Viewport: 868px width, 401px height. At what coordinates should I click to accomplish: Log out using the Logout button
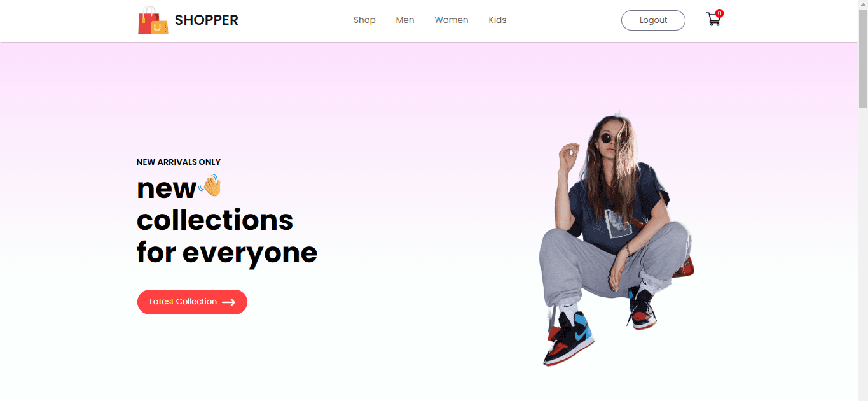[x=653, y=20]
